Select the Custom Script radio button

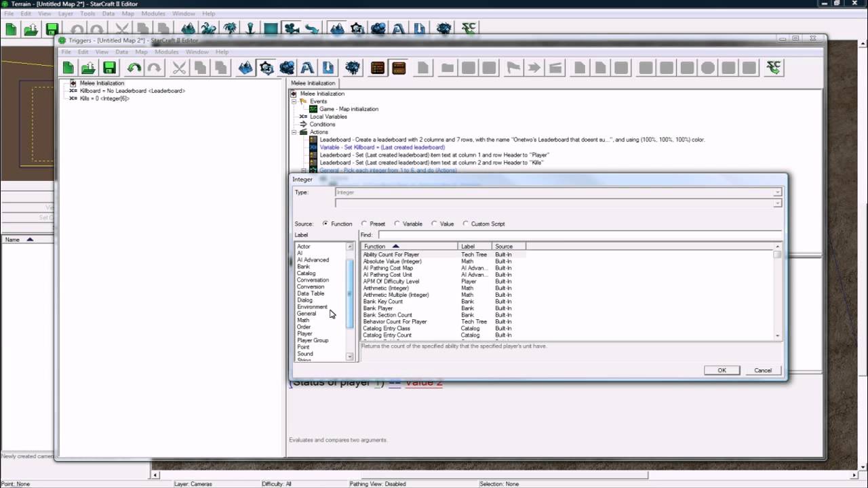pos(465,224)
